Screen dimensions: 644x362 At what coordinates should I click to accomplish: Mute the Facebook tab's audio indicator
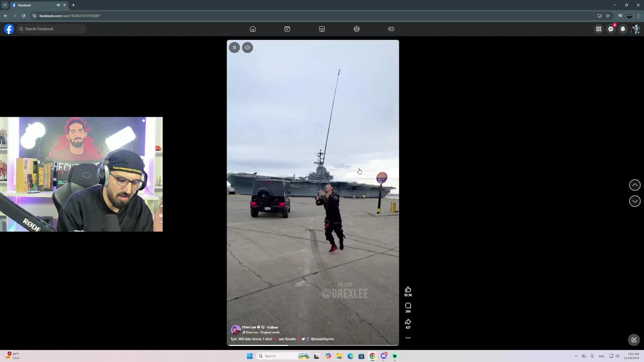(58, 5)
